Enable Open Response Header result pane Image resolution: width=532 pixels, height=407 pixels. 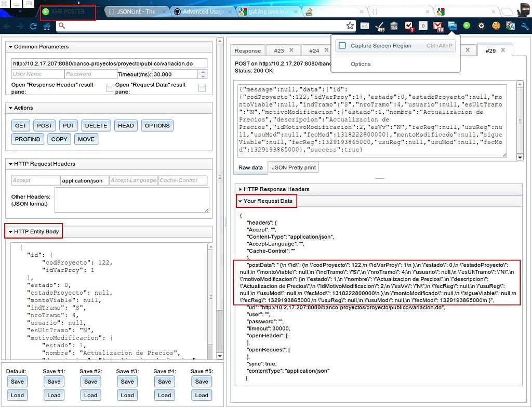(109, 88)
